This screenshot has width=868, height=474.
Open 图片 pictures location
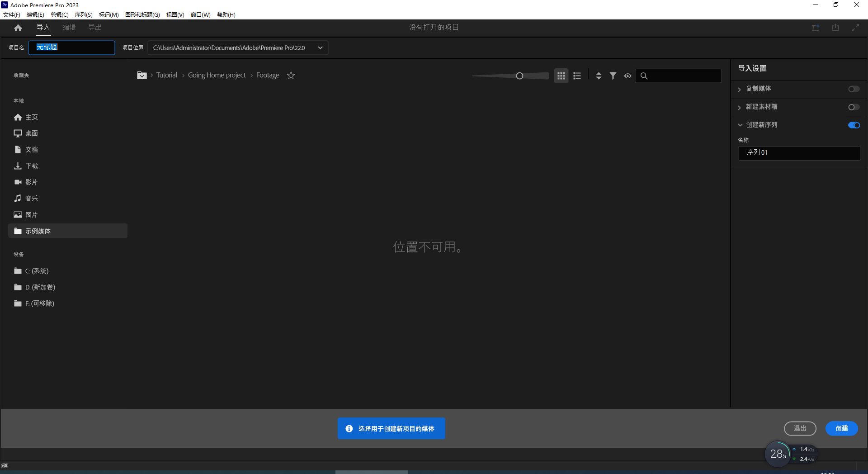coord(68,215)
